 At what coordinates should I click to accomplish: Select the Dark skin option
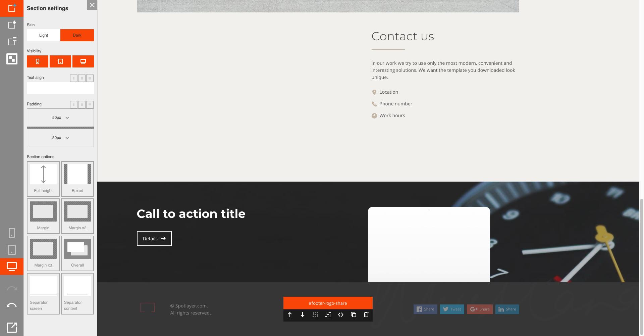click(x=77, y=35)
